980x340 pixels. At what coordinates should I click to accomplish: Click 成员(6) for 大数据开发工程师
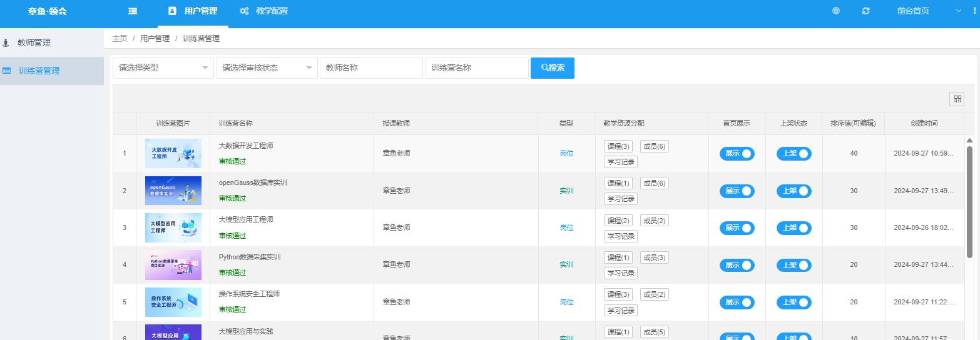(x=655, y=146)
